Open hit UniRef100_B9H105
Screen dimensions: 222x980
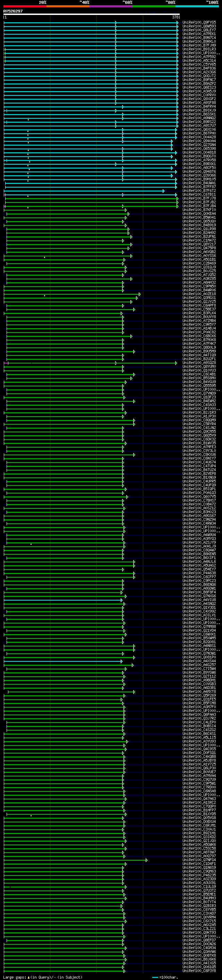(x=199, y=179)
